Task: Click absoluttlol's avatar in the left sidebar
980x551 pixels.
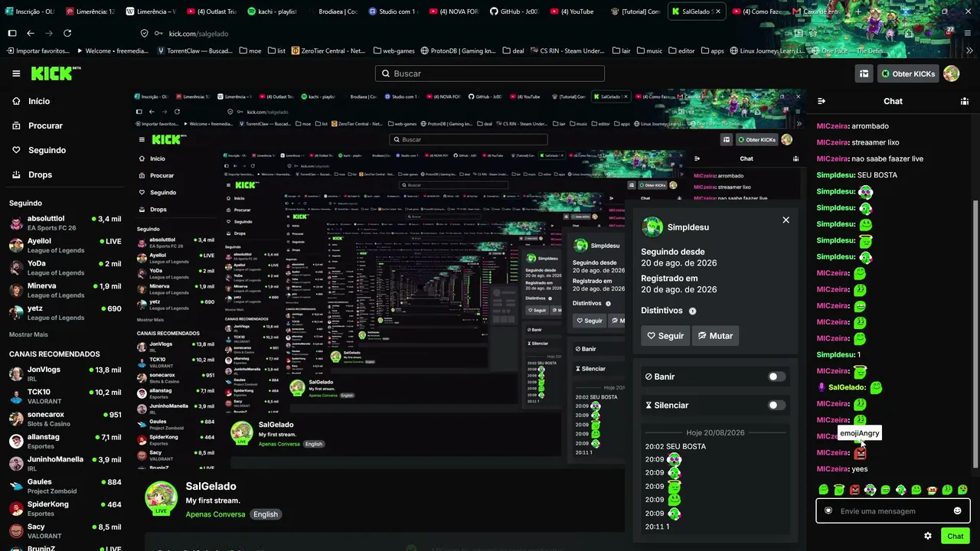Action: [16, 223]
